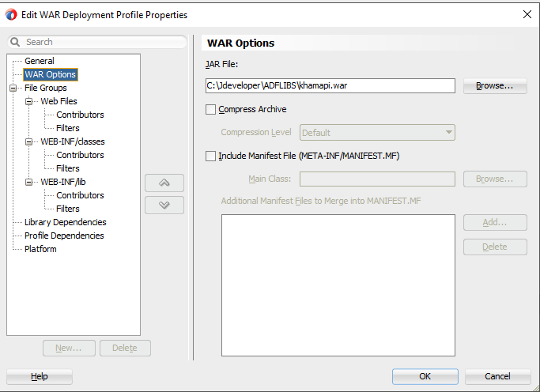Open Contributors under WEB-INF/classes
Screen dimensions: 540x392
click(x=80, y=155)
